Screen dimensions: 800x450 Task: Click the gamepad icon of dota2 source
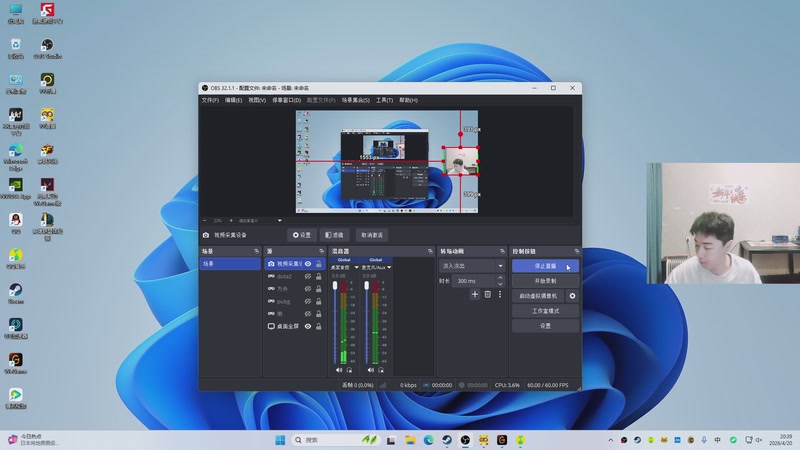click(x=271, y=276)
